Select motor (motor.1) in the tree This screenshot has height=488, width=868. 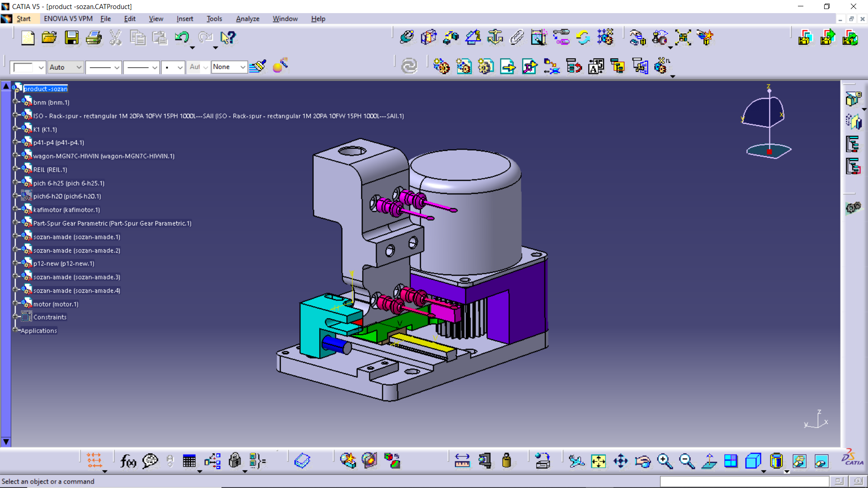56,304
